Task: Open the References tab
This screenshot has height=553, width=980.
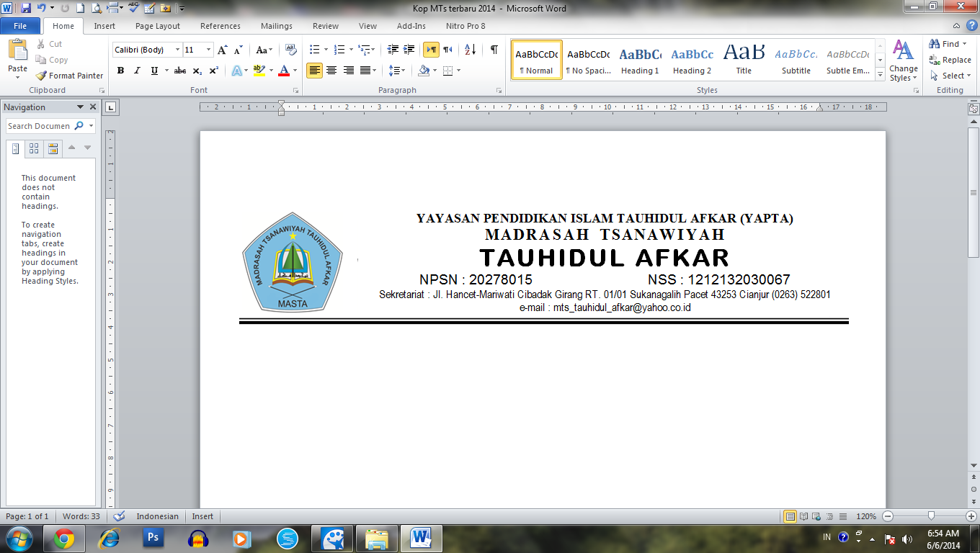Action: click(x=220, y=26)
